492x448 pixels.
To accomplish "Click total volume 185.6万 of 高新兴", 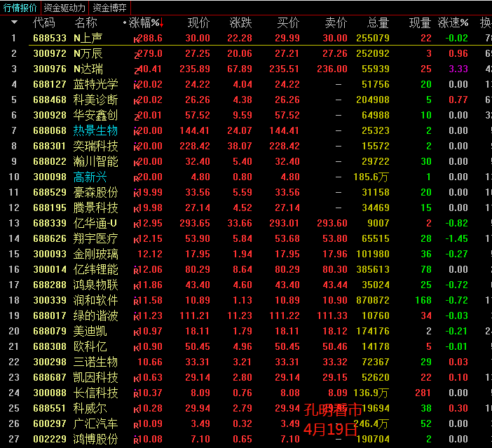I will 371,177.
